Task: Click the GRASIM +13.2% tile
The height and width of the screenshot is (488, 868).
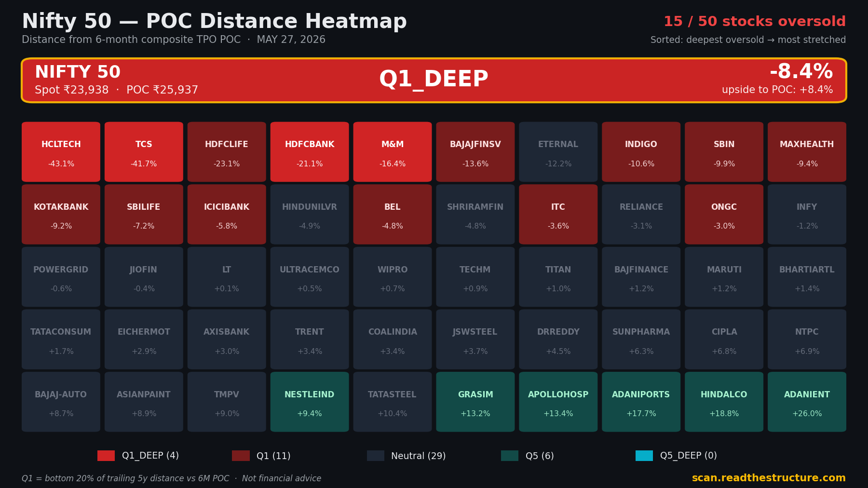Action: pyautogui.click(x=475, y=402)
